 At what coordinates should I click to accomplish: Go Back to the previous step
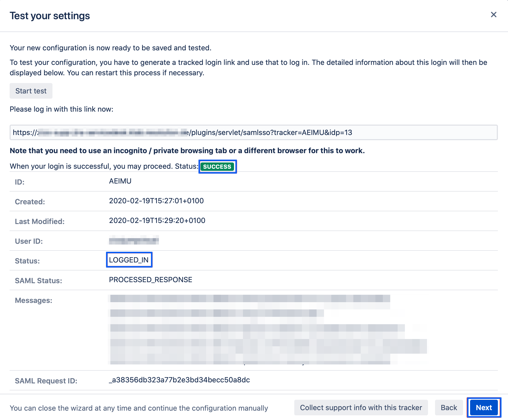point(449,408)
